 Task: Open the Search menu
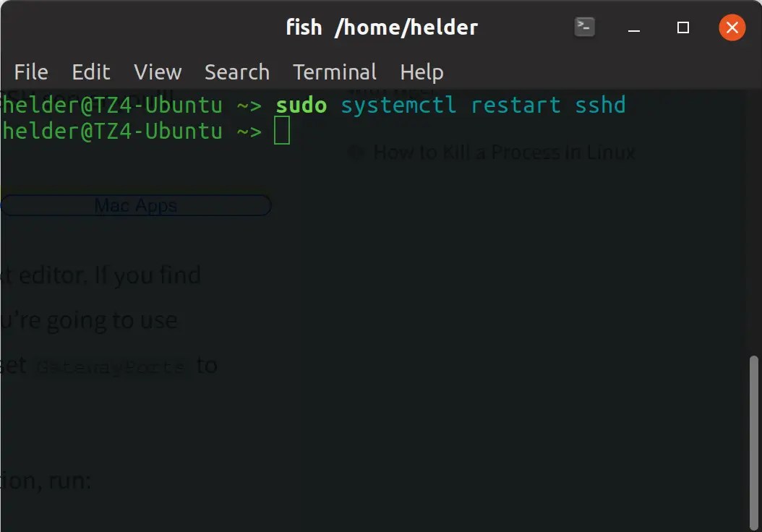pos(237,72)
